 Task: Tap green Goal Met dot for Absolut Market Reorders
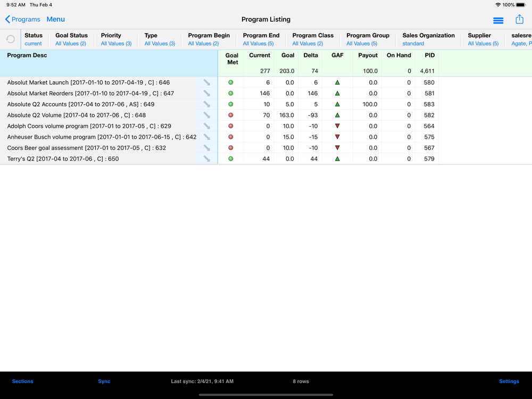tap(231, 93)
